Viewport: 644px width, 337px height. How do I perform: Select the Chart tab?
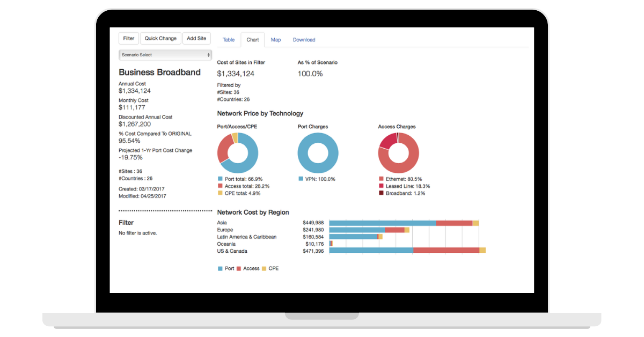pos(253,40)
